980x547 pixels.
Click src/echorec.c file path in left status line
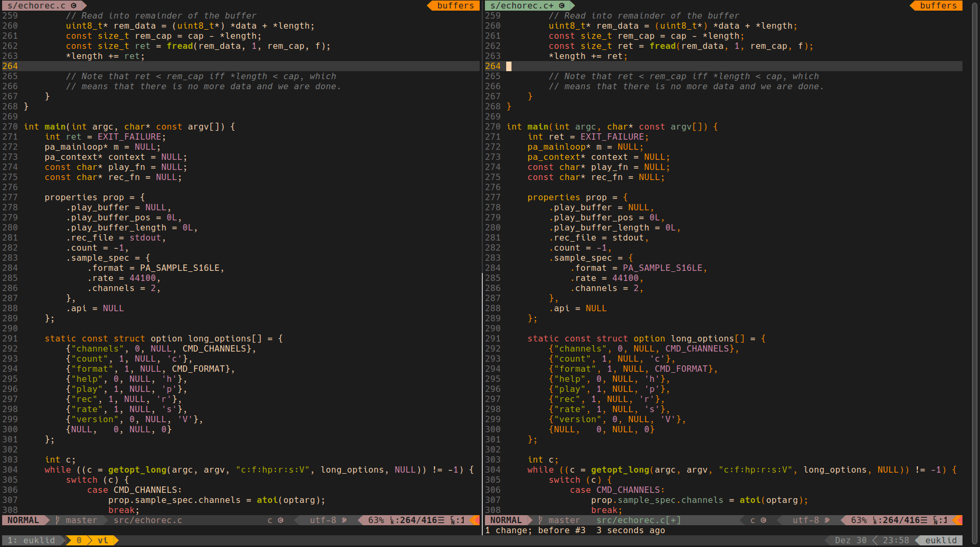pyautogui.click(x=148, y=520)
